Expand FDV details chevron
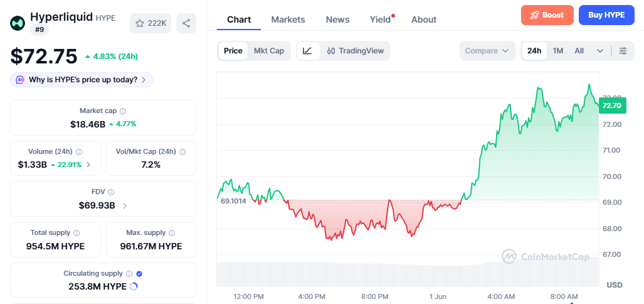644x304 pixels. [125, 205]
